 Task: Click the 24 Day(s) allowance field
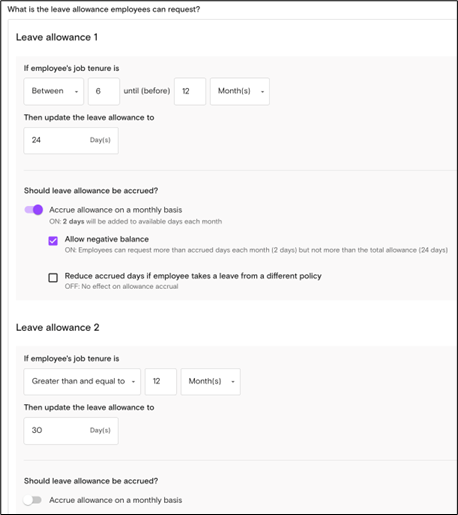tap(71, 140)
